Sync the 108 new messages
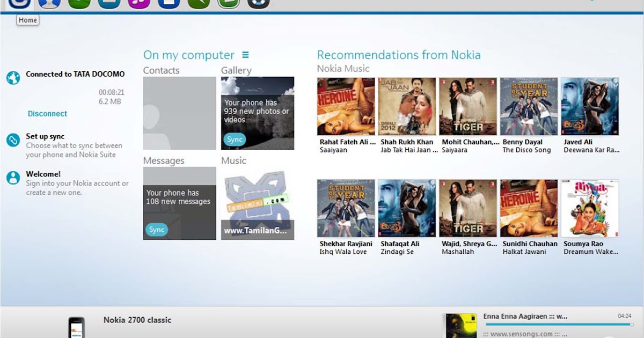Viewport: 644px width, 338px height. pos(157,230)
